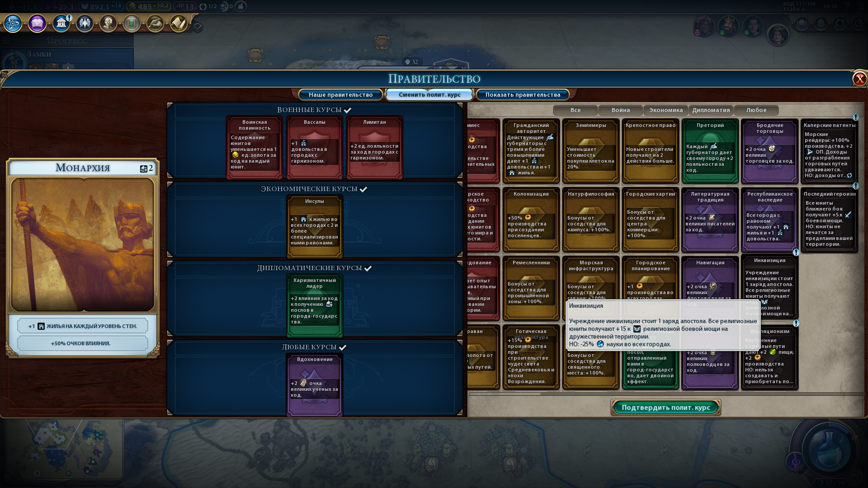Screen dimensions: 868x488
Task: Expand the Показать правительства panel
Action: tap(522, 94)
